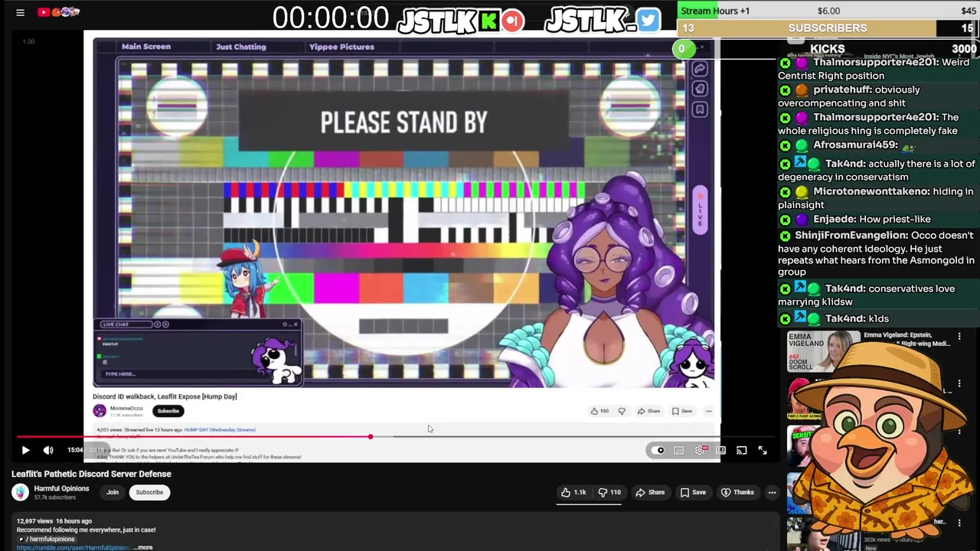Open the inner video's three-dot menu
Screen dimensions: 980x551
pos(709,411)
